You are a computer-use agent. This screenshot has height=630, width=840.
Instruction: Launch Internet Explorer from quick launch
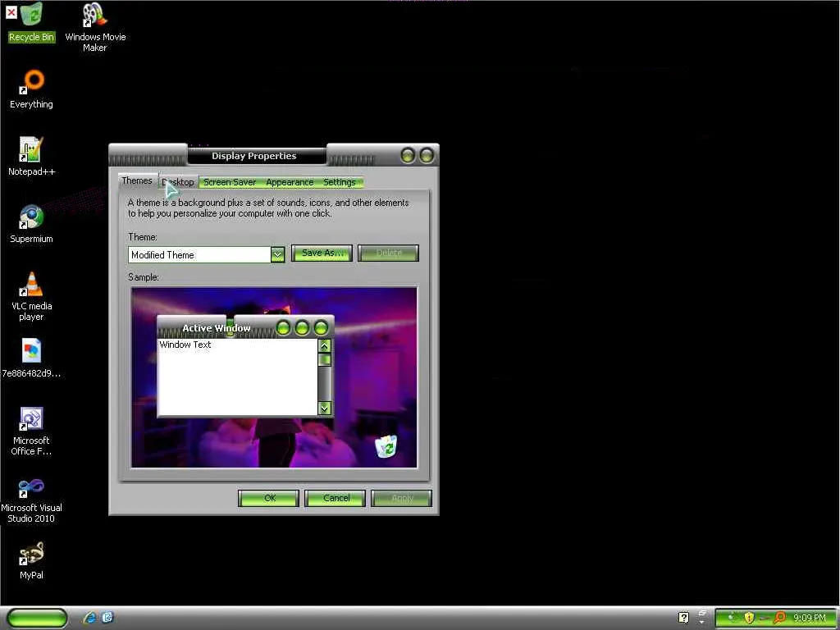tap(89, 618)
